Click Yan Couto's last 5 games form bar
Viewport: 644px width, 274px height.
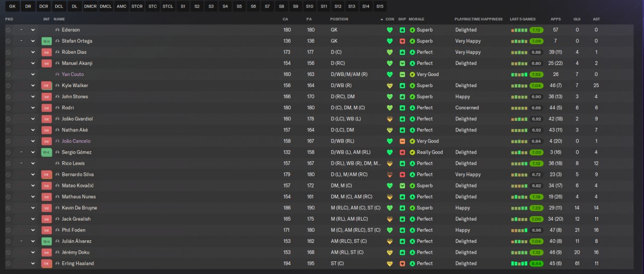(x=519, y=75)
